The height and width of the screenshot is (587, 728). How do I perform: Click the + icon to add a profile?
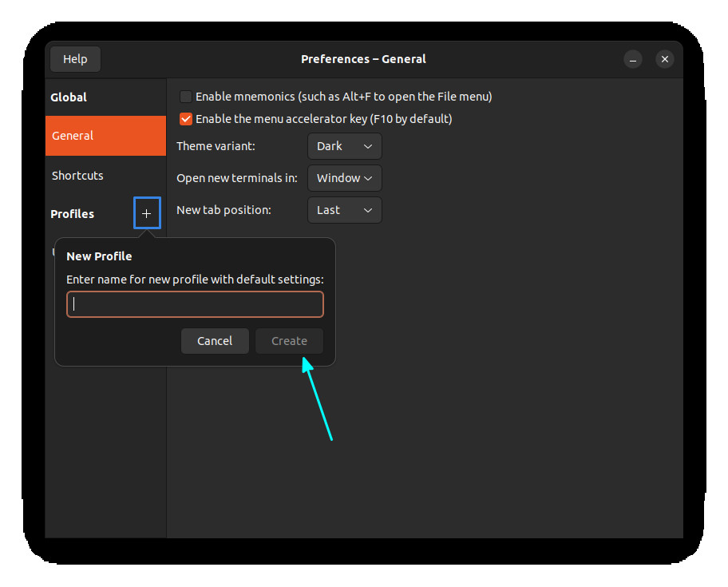(146, 212)
